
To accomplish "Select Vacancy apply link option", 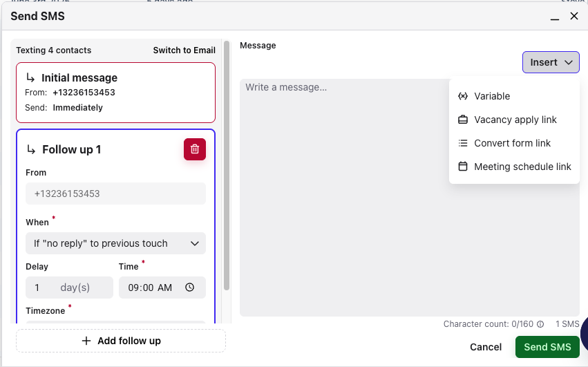I will pos(514,120).
